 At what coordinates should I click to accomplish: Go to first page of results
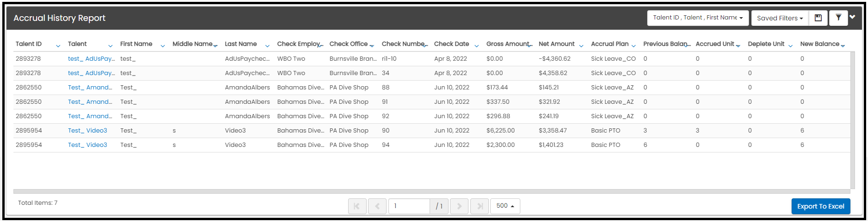(357, 206)
